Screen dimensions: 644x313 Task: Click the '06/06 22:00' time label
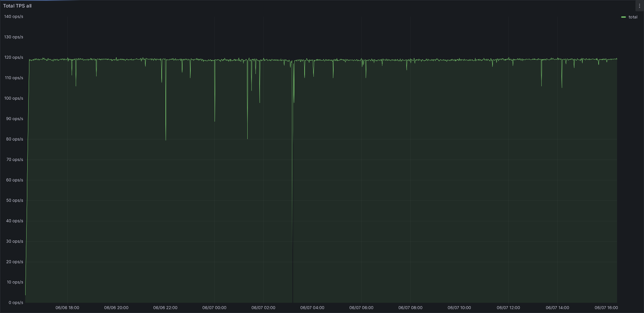(165, 308)
